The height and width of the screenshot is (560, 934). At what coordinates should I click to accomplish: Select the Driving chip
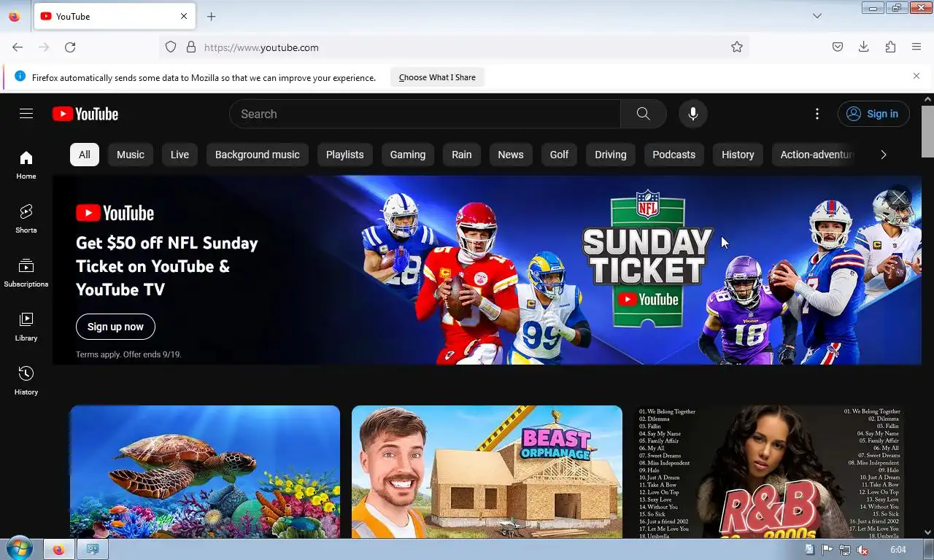pyautogui.click(x=611, y=155)
